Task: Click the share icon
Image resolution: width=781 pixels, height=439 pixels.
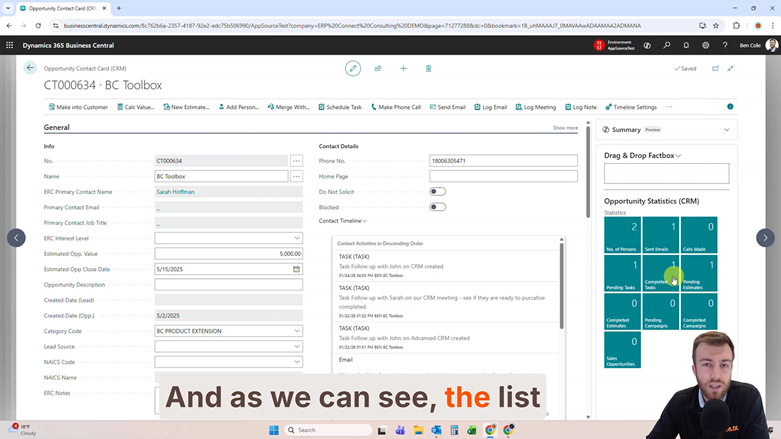Action: pos(378,68)
